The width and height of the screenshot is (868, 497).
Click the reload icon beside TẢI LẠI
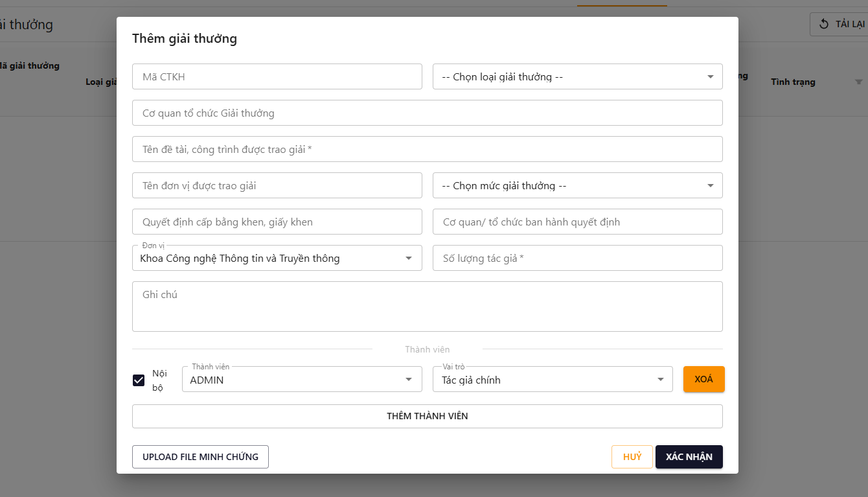pyautogui.click(x=824, y=24)
